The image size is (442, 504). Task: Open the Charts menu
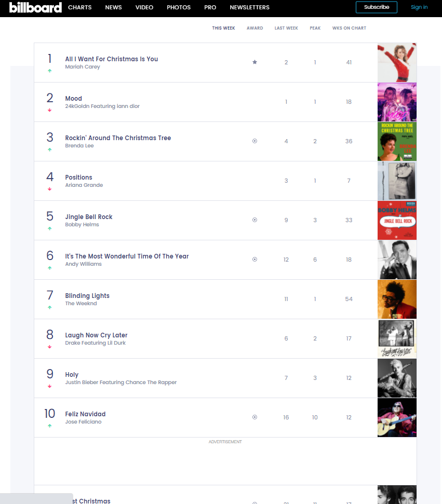tap(79, 7)
